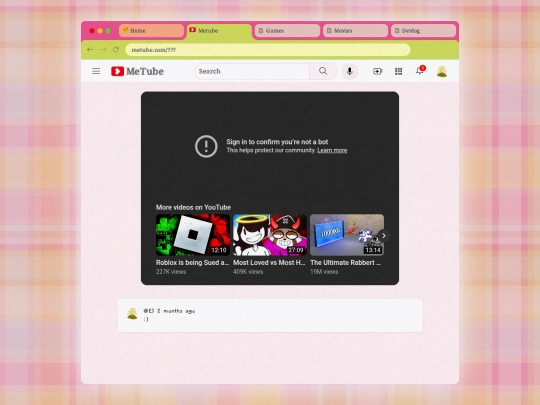
Task: Open 'The Ultimate Rabbert' title
Action: pos(345,262)
